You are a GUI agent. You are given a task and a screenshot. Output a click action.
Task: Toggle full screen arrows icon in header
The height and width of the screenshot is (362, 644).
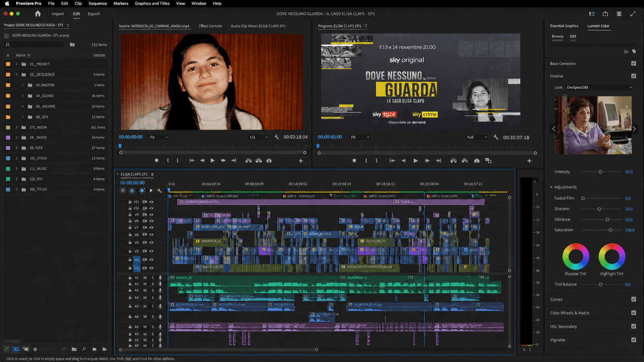[633, 14]
